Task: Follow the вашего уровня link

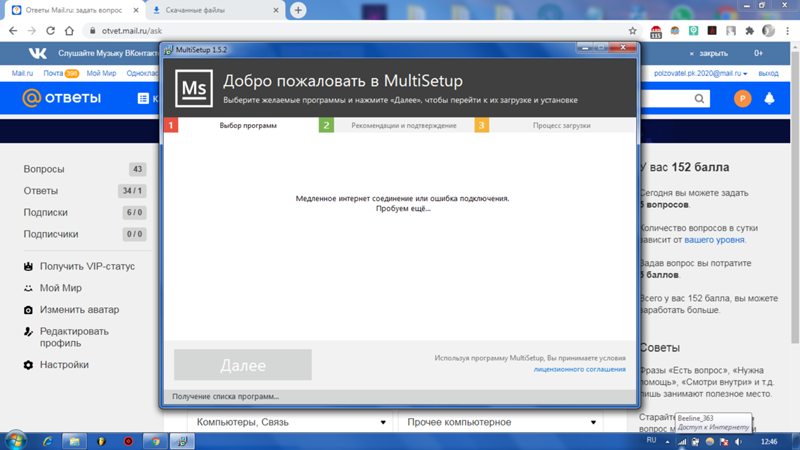Action: click(x=714, y=240)
